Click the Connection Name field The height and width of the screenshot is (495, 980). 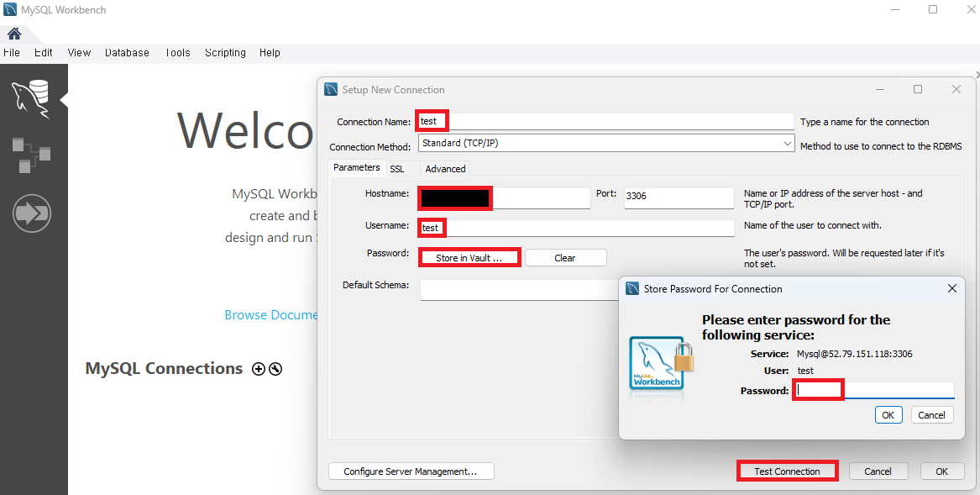click(605, 121)
